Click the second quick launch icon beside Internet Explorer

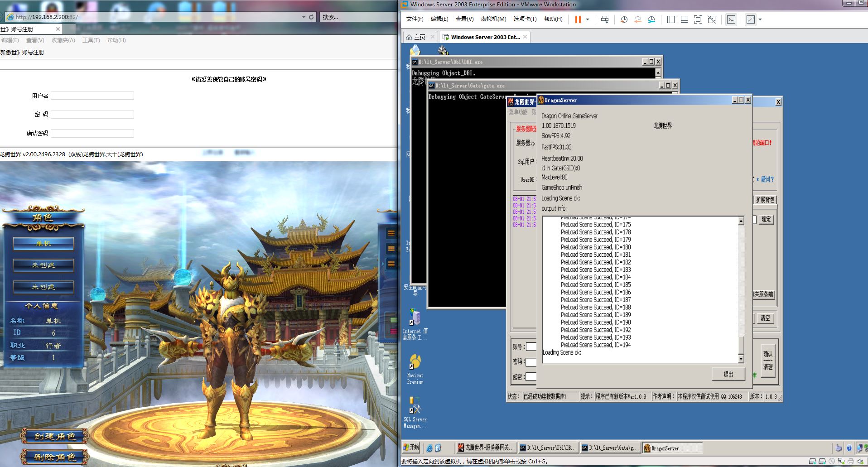(438, 448)
